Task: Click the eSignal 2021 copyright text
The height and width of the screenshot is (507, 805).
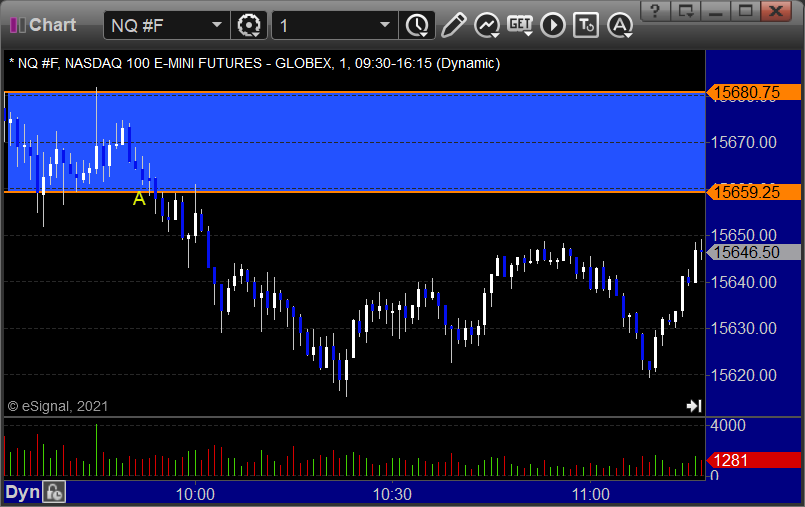Action: coord(58,406)
